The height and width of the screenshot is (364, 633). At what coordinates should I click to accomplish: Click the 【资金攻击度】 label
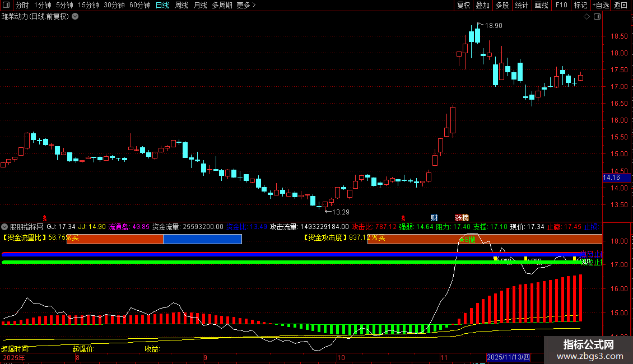pos(325,237)
